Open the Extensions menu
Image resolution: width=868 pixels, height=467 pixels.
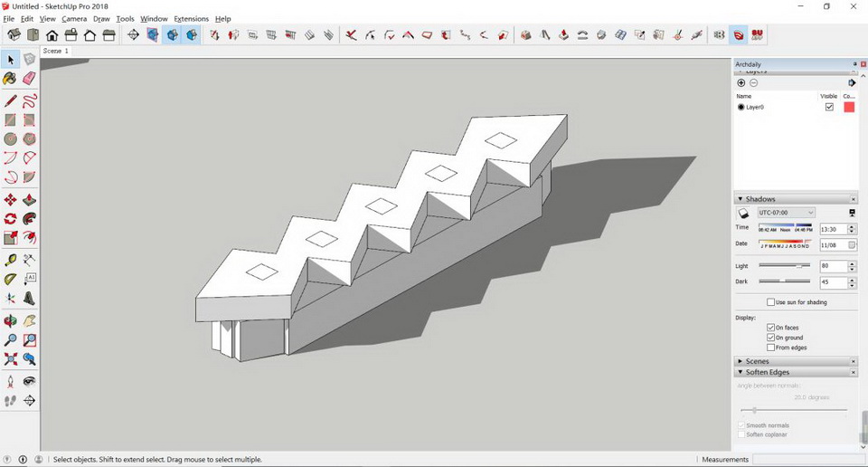point(191,19)
